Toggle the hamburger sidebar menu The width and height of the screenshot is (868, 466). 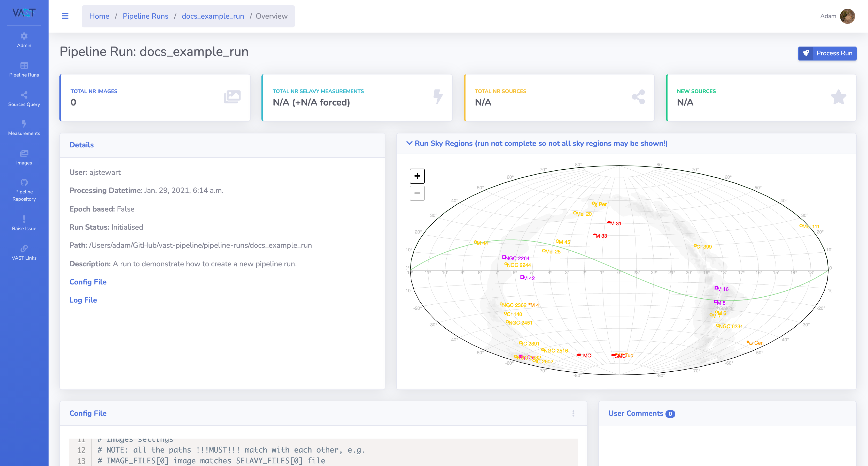click(65, 16)
